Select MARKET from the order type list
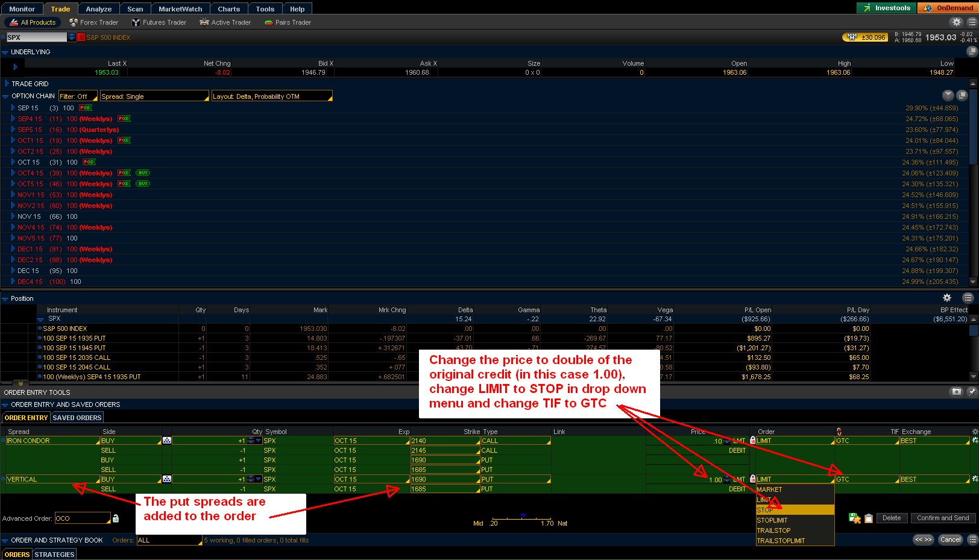 (x=795, y=489)
